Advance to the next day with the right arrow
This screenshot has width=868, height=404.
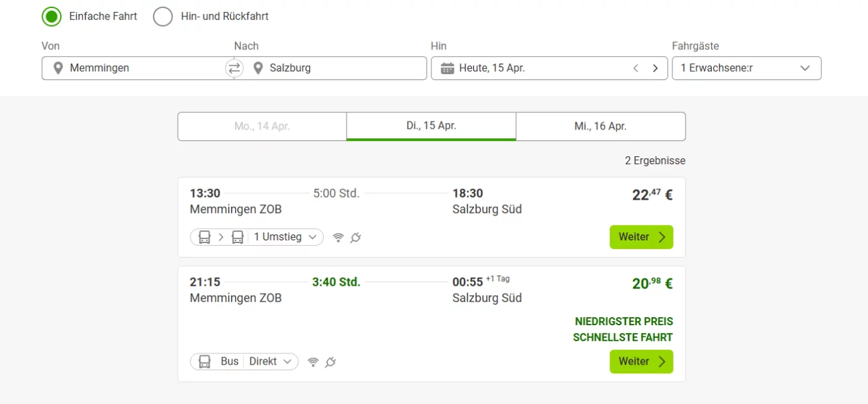(x=655, y=68)
